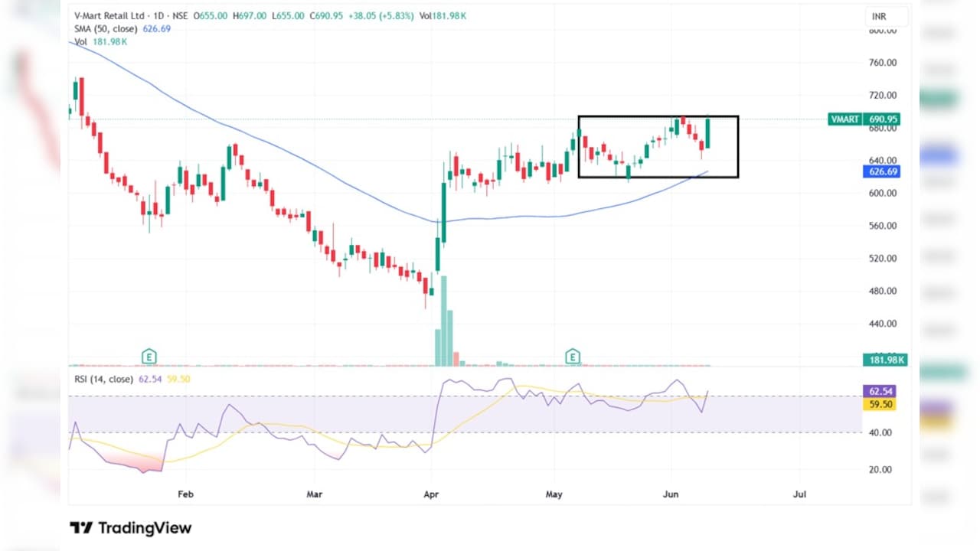Click the SMA (50, close) indicator legend
980x551 pixels.
(105, 29)
